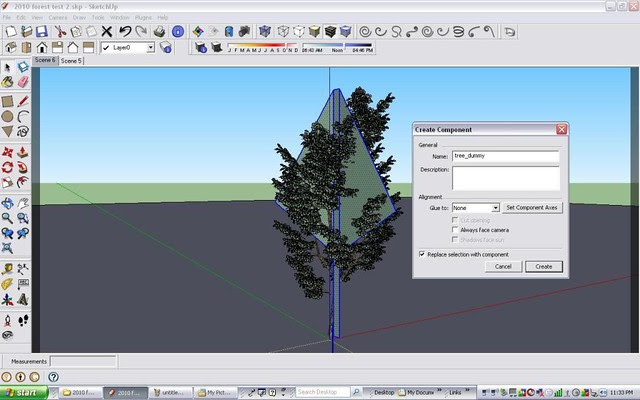The image size is (640, 400).
Task: Choose the Freehand tool
Action: coord(23,131)
